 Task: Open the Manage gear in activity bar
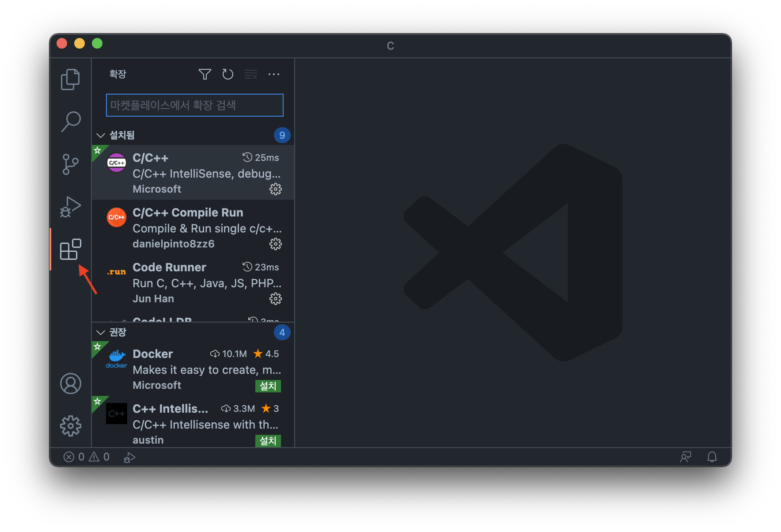click(71, 426)
